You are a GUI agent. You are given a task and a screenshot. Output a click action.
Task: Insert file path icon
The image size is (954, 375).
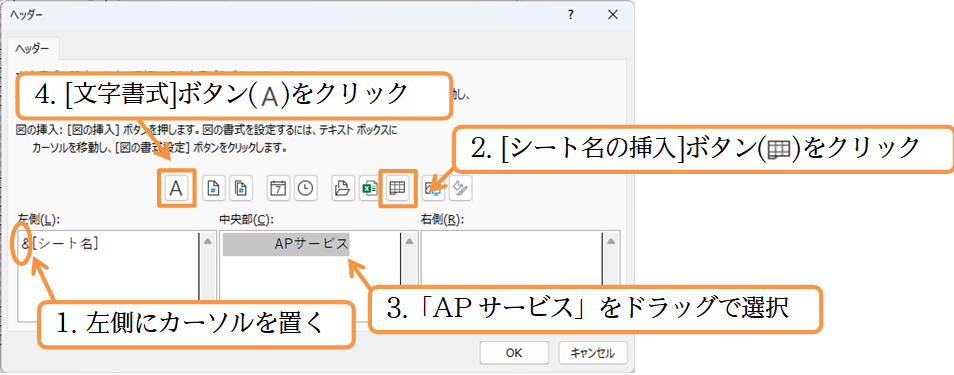pos(343,189)
